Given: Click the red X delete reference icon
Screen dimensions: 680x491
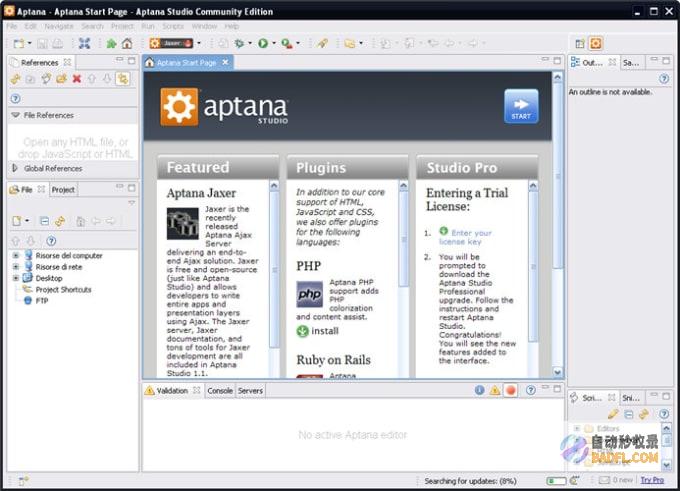Looking at the screenshot, I should (77, 79).
